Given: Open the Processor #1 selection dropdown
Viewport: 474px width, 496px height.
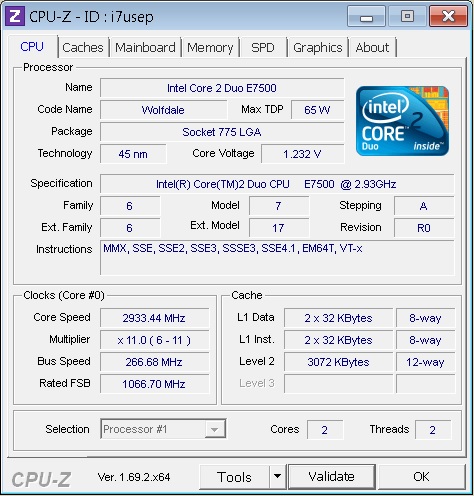Looking at the screenshot, I should point(163,429).
